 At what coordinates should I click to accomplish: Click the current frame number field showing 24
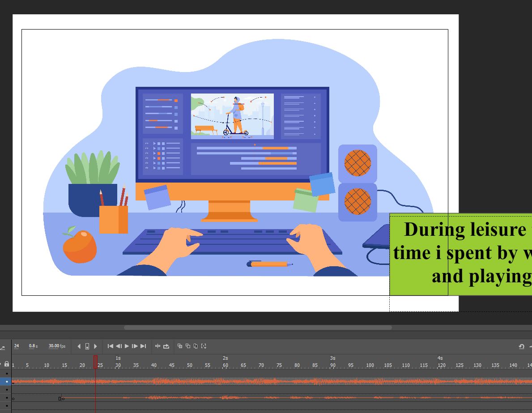point(17,346)
